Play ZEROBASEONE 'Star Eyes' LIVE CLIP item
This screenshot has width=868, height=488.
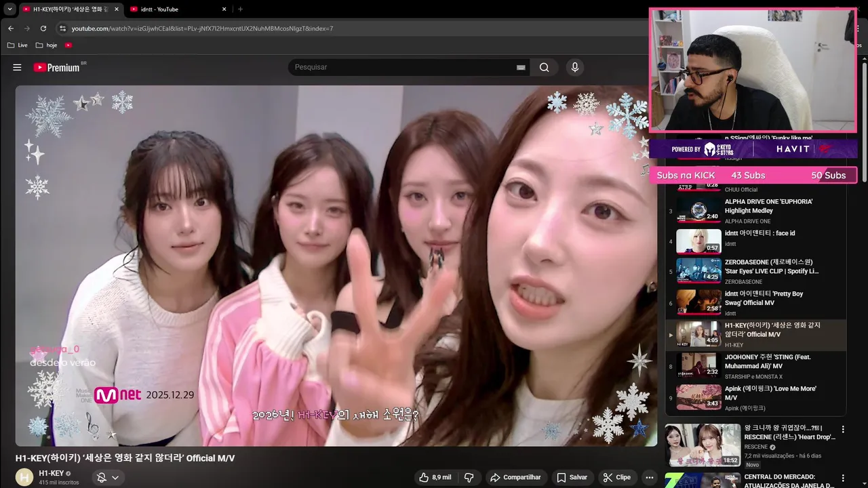(x=755, y=271)
